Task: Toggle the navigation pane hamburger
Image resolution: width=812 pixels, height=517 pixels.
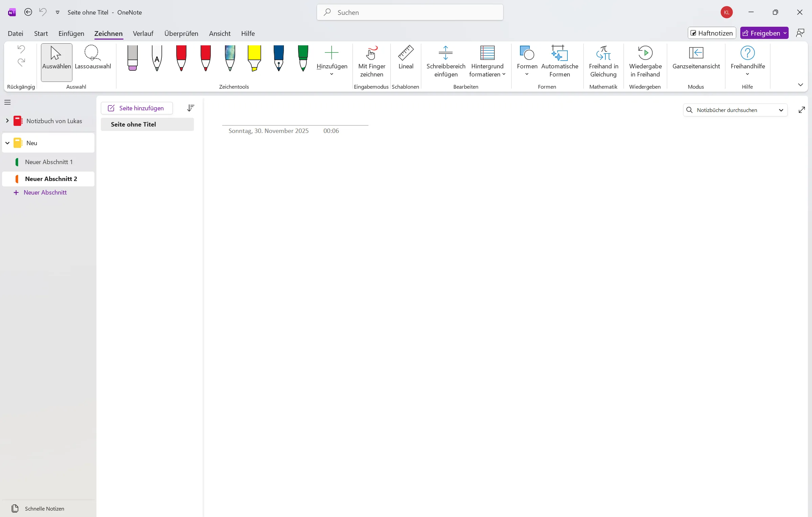Action: pyautogui.click(x=7, y=102)
